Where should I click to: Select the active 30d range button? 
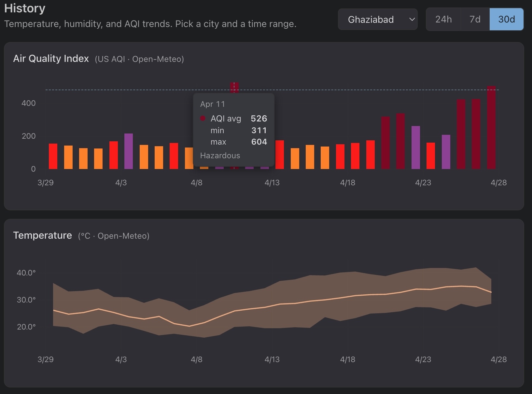point(506,20)
